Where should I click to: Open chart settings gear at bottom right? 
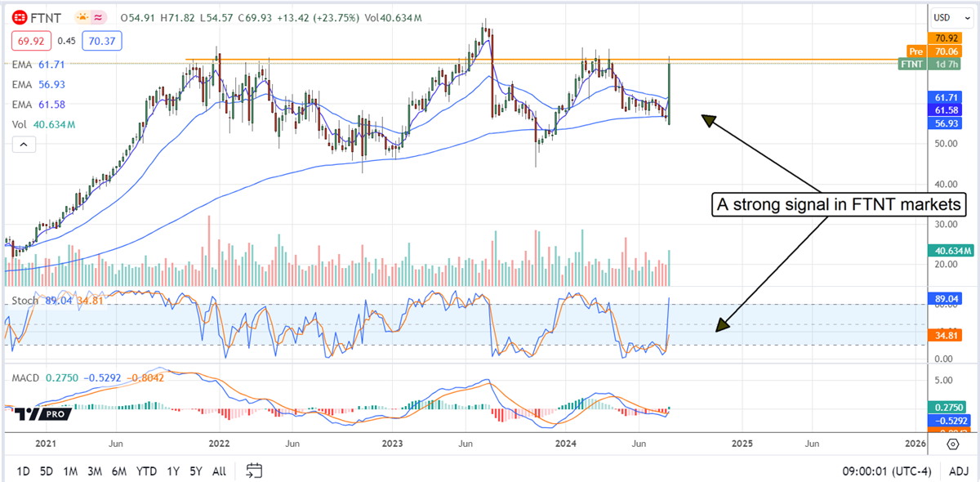953,444
